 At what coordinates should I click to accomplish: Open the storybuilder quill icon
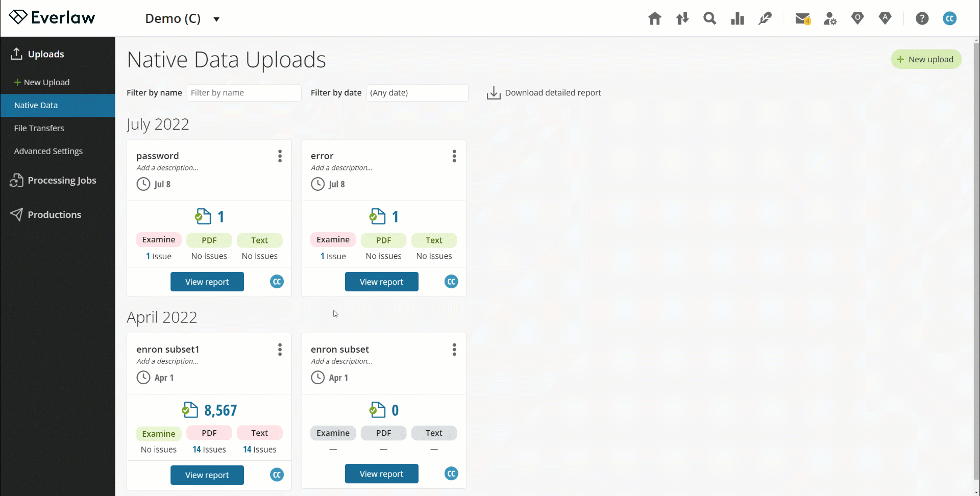pyautogui.click(x=765, y=19)
